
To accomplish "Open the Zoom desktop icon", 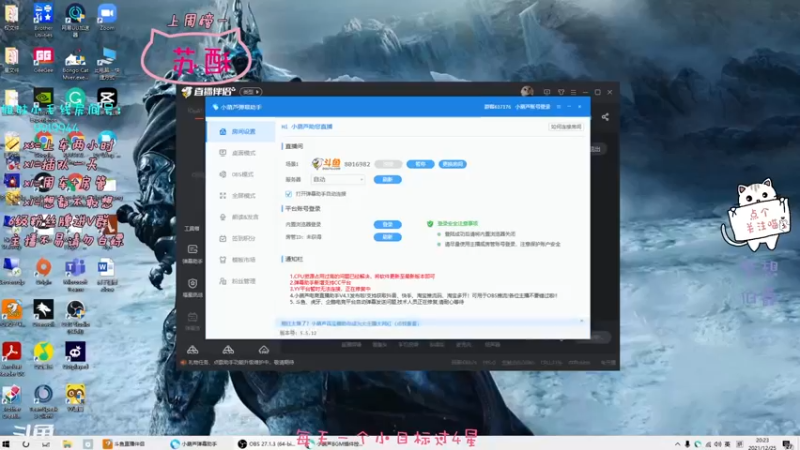I will (x=107, y=17).
